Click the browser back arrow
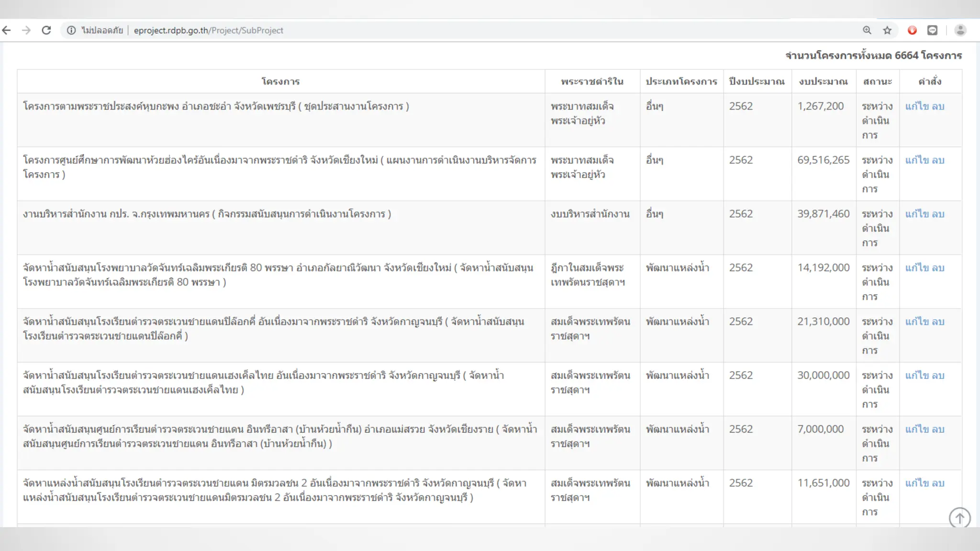This screenshot has height=551, width=980. click(x=7, y=30)
